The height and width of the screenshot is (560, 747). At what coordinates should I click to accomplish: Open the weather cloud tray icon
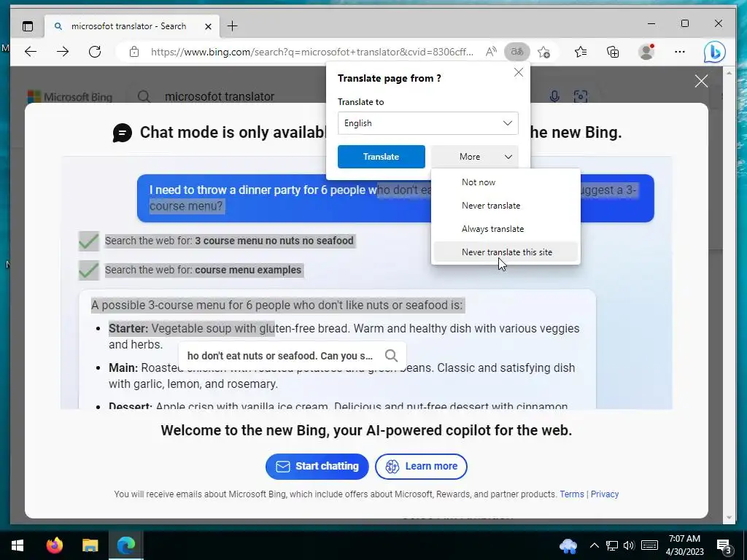(568, 545)
